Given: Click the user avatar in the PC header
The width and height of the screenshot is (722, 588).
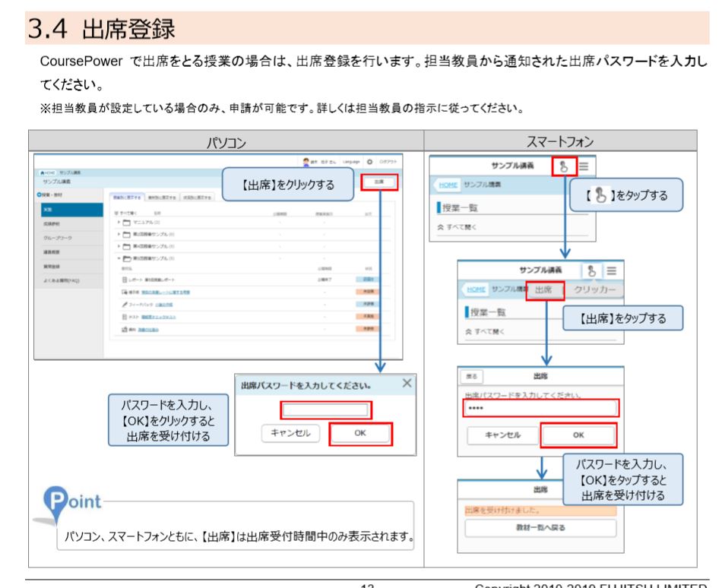Looking at the screenshot, I should point(306,160).
